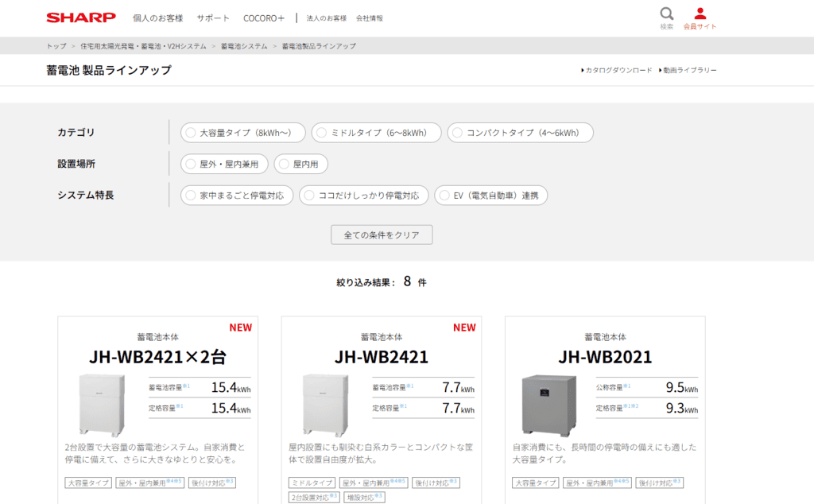Enable 家中まるごと停電対応 filter
The width and height of the screenshot is (814, 504).
point(237,196)
